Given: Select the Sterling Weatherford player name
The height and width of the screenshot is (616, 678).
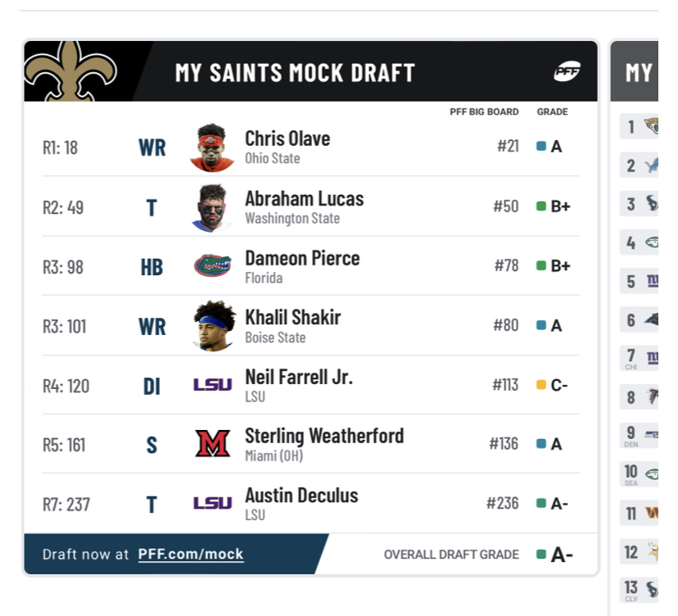Looking at the screenshot, I should pyautogui.click(x=324, y=436).
